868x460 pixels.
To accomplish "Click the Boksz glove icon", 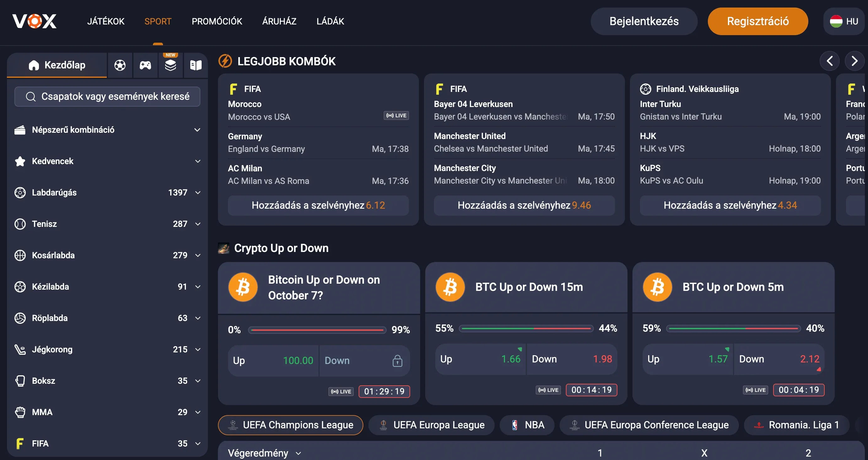I will tap(20, 381).
